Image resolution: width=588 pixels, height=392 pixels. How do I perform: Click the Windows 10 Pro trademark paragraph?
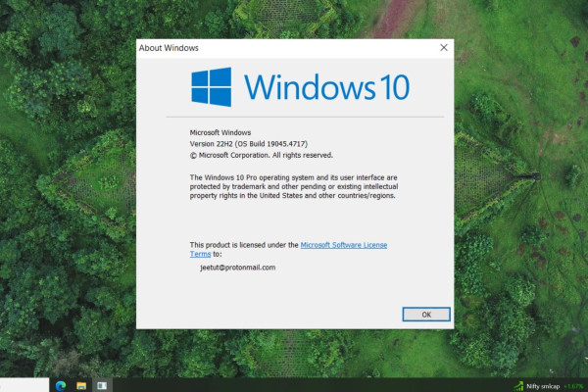294,186
